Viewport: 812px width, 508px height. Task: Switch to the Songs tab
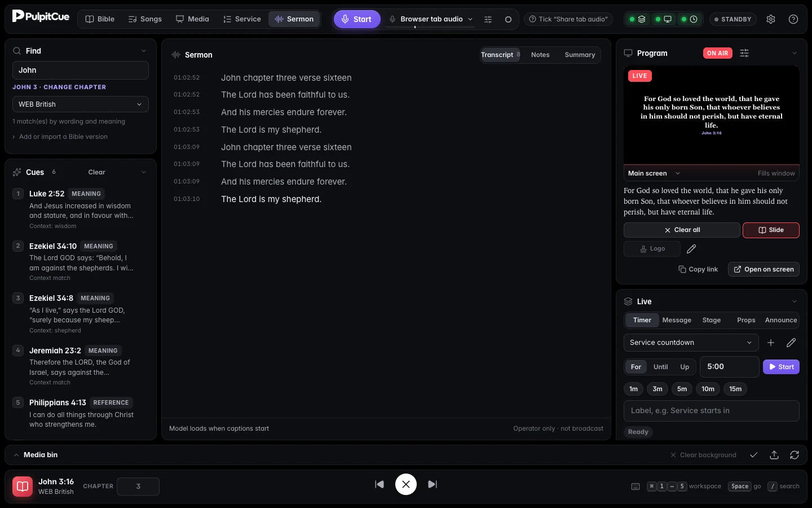(x=145, y=19)
